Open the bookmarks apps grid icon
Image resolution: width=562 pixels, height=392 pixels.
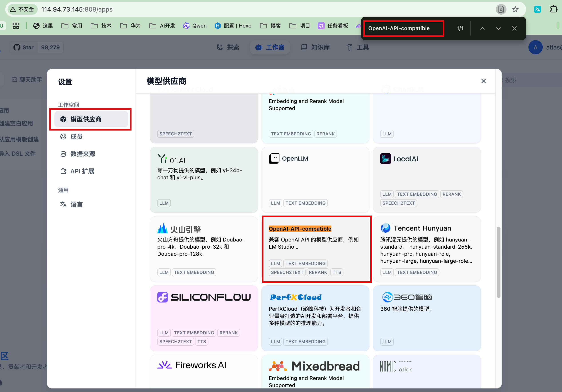[x=16, y=26]
